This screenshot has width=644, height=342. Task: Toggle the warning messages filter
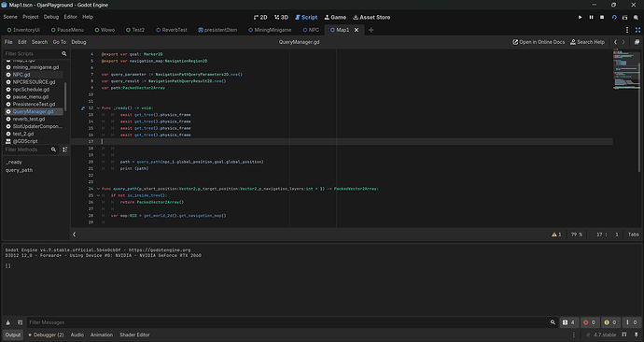point(610,322)
